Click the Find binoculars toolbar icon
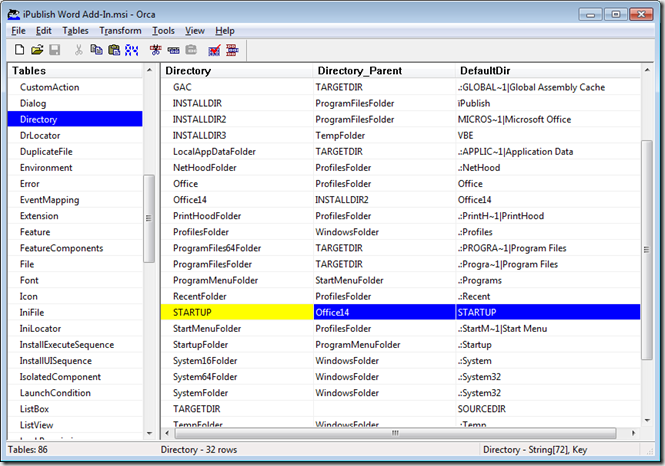Viewport: 665px width, 466px height. point(131,50)
